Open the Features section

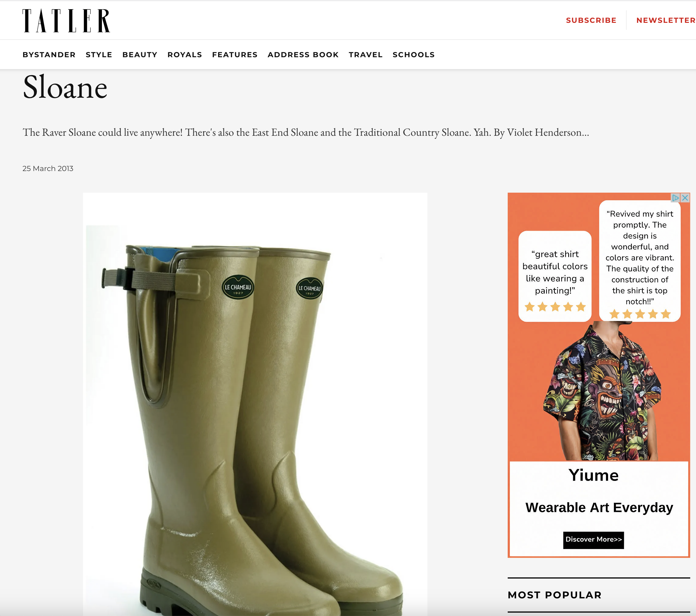(x=235, y=55)
